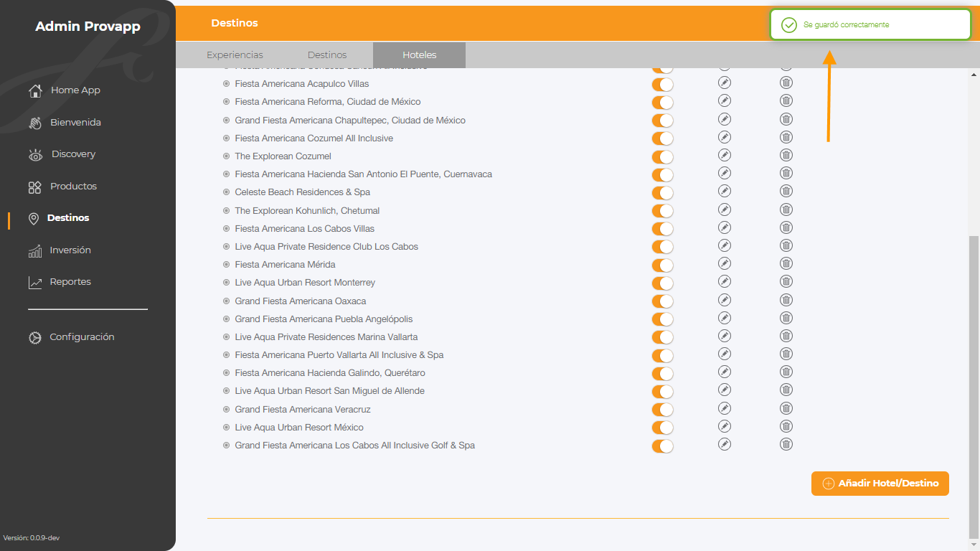Edit Fiesta Americana Cozumel All Inclusive

click(x=725, y=137)
